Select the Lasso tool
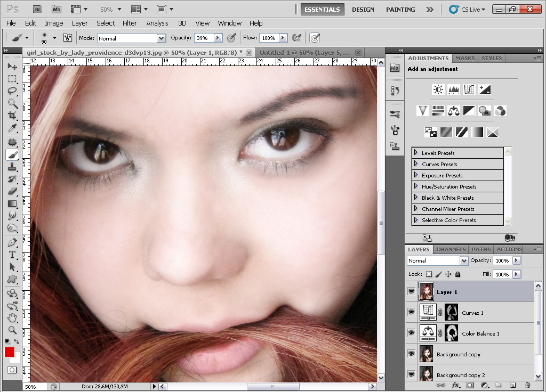The height and width of the screenshot is (392, 546). coord(12,91)
